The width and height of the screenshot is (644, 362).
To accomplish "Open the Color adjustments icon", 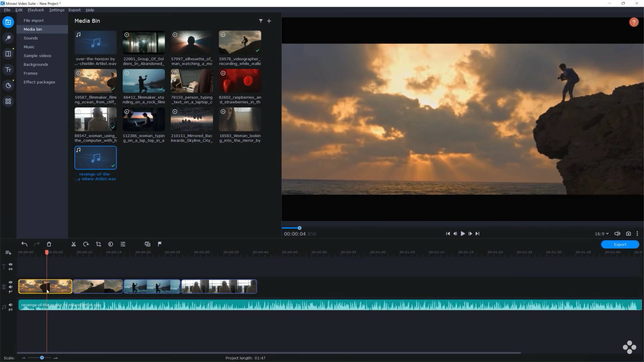I will pos(111,244).
